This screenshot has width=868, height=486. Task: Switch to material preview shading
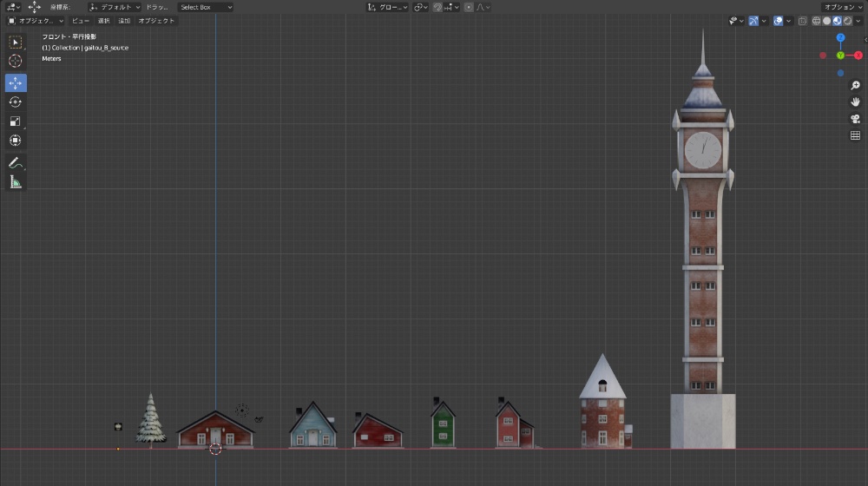[x=837, y=21]
